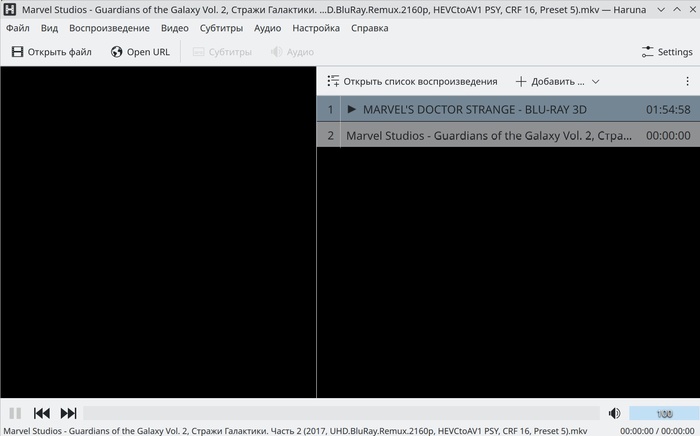Open the Воспроизведение menu
The height and width of the screenshot is (436, 700).
click(109, 28)
